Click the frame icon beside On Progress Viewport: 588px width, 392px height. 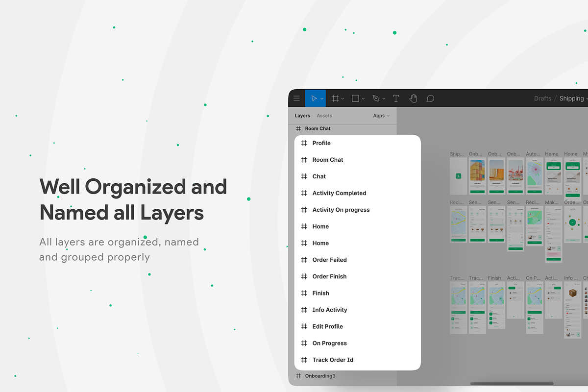(304, 343)
